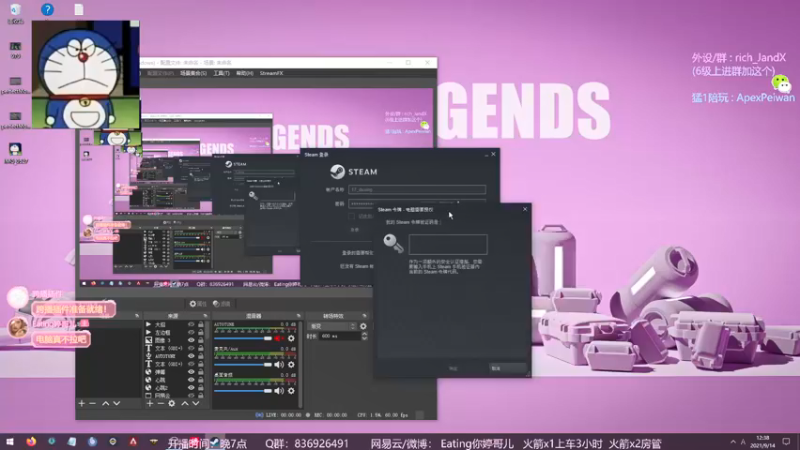
Task: Toggle visibility of 网易云 source
Action: tap(191, 395)
